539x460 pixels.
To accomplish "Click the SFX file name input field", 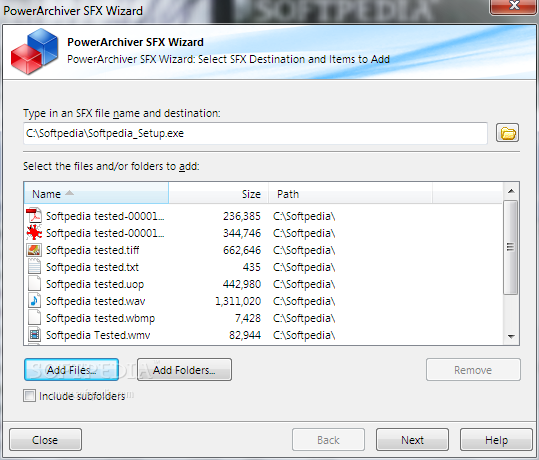I will coord(255,133).
